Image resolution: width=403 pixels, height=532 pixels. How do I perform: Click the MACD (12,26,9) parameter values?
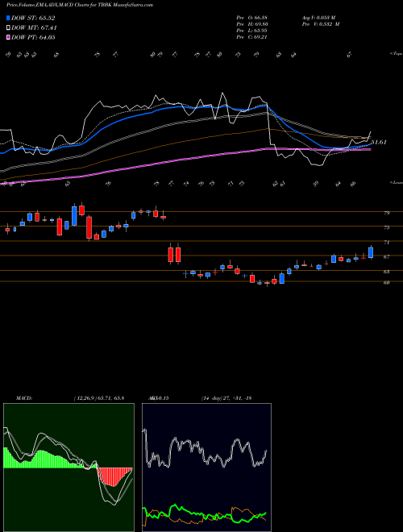[98, 398]
